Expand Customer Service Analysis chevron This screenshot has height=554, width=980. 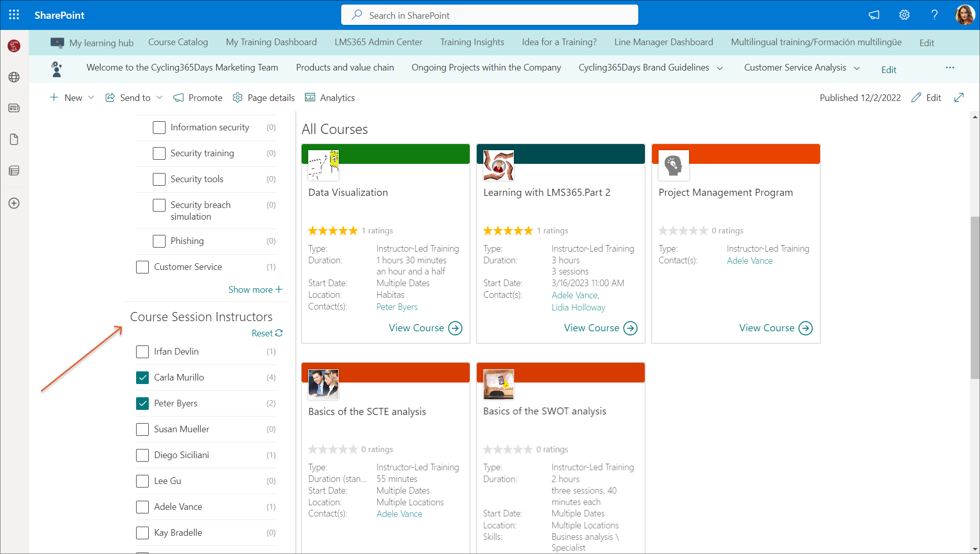(857, 68)
